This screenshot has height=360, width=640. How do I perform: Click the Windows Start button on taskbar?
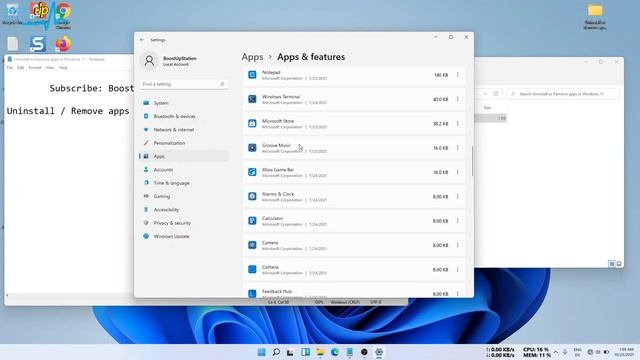pyautogui.click(x=262, y=352)
